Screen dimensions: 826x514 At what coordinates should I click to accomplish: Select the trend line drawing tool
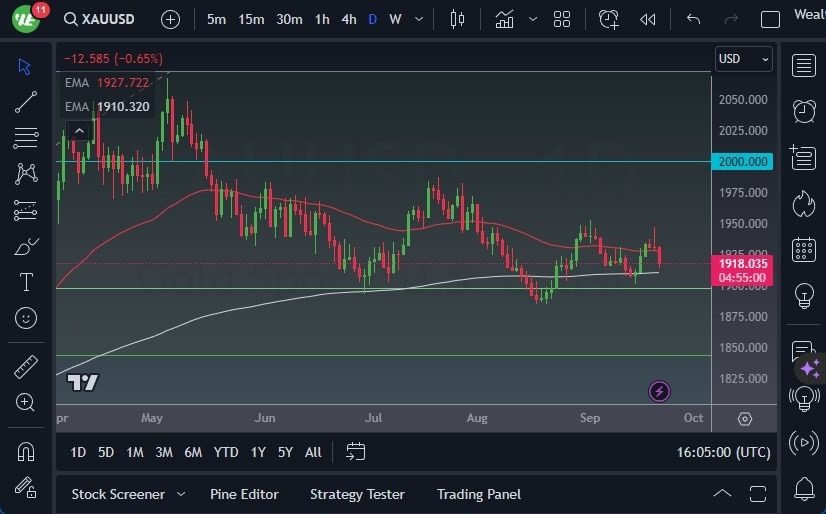tap(26, 102)
